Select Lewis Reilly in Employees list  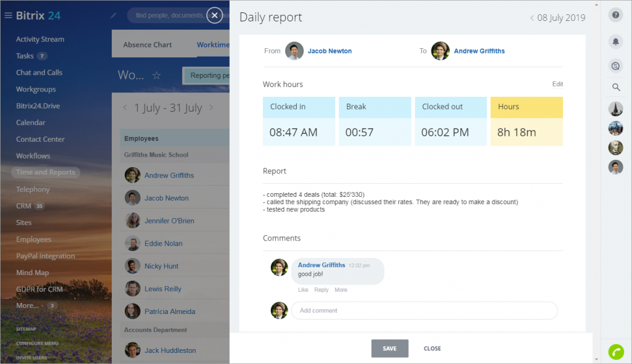point(163,289)
